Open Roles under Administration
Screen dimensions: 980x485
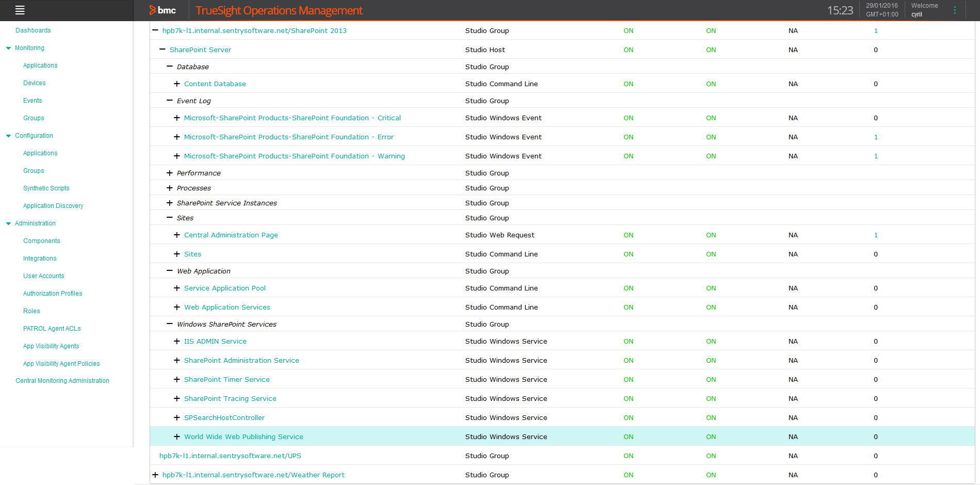pyautogui.click(x=31, y=311)
